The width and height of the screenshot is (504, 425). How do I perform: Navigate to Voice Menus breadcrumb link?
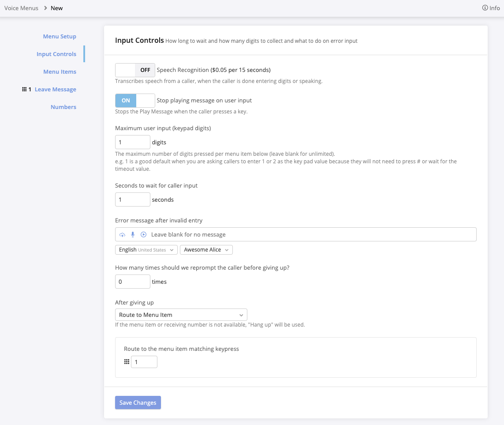(x=21, y=8)
